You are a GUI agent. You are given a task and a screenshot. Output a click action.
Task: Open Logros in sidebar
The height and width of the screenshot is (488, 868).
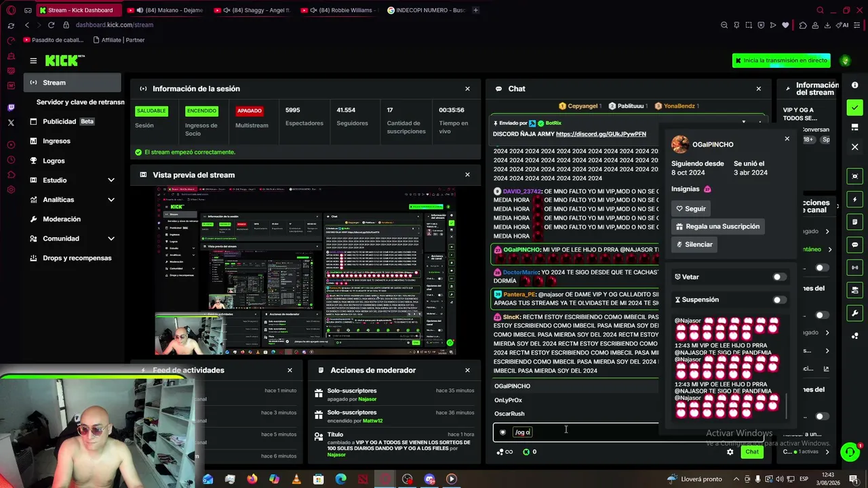[73, 161]
